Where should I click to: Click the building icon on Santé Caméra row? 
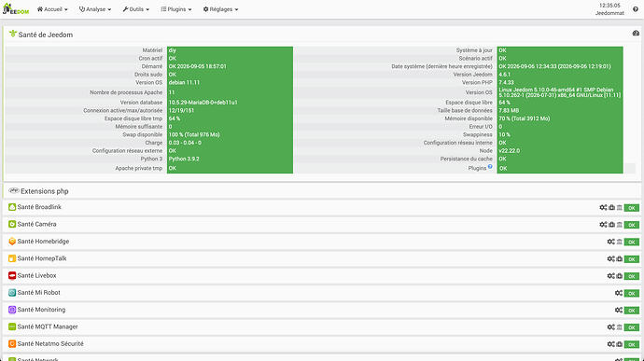tap(620, 225)
